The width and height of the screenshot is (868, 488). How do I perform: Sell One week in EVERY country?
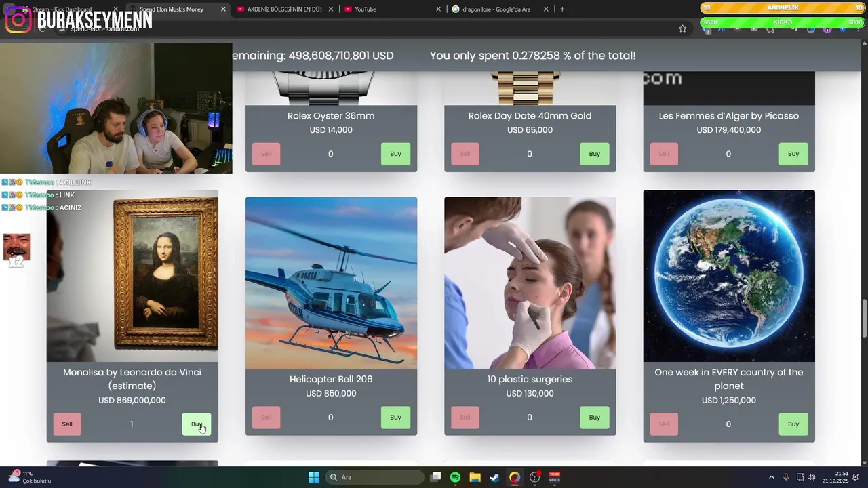click(x=664, y=424)
